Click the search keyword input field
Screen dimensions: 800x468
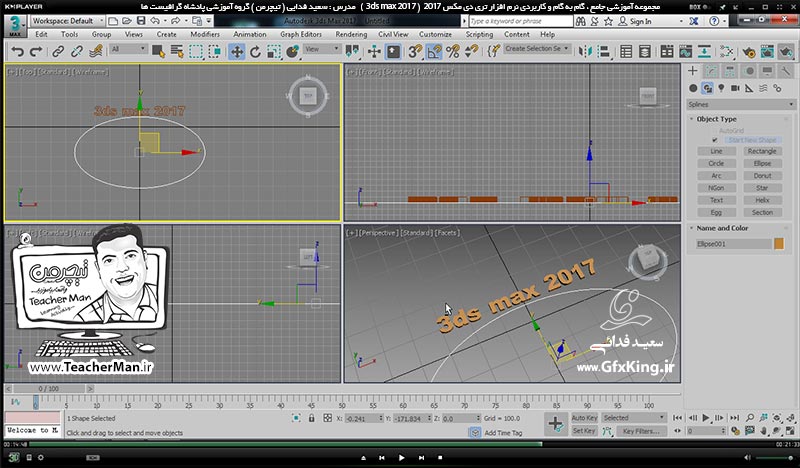[521, 21]
